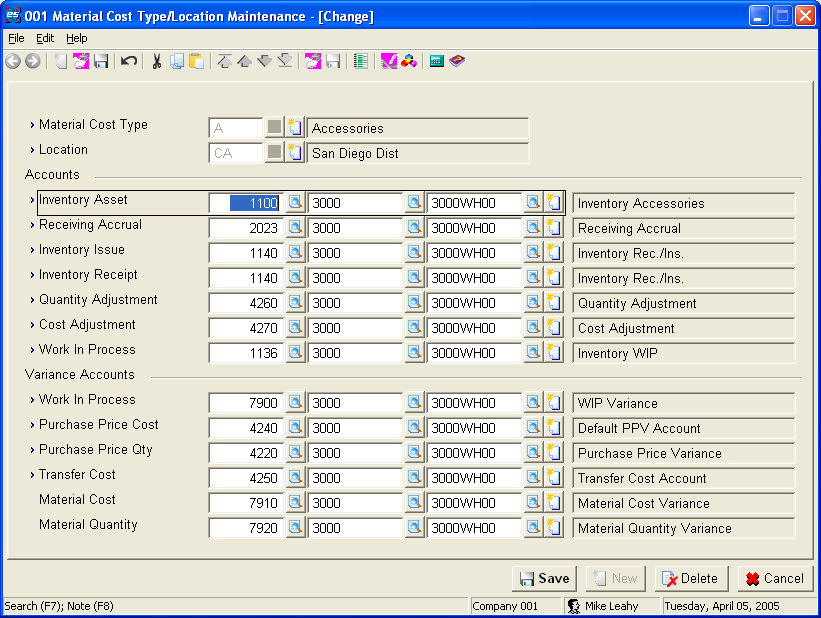
Task: Click note icon beside Material Cost Type
Action: (x=295, y=127)
